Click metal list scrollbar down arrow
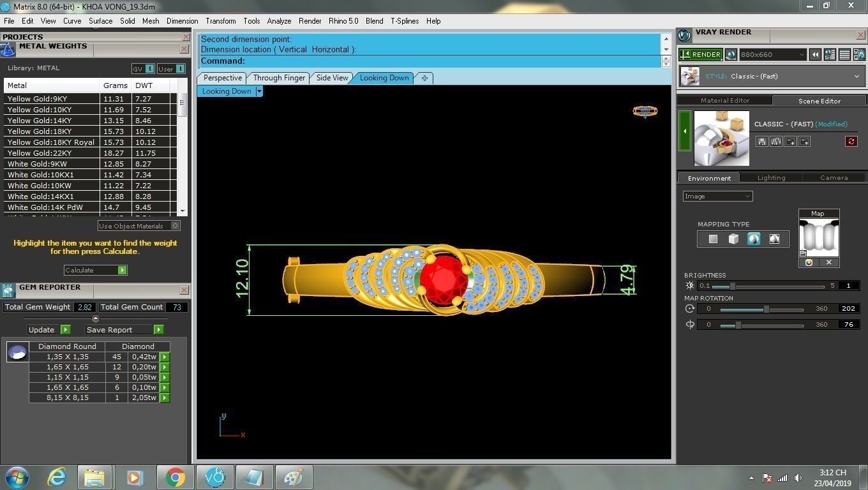868x490 pixels. tap(183, 211)
